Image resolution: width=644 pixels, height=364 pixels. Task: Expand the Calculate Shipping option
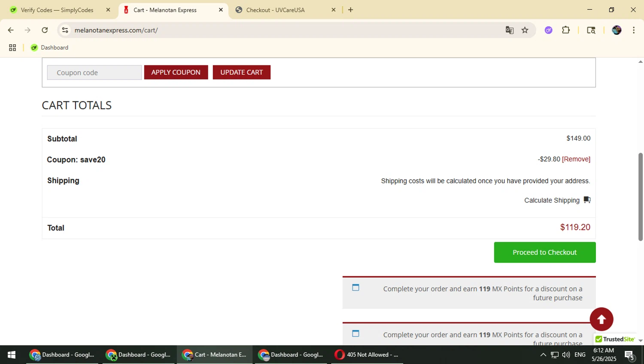pyautogui.click(x=552, y=200)
